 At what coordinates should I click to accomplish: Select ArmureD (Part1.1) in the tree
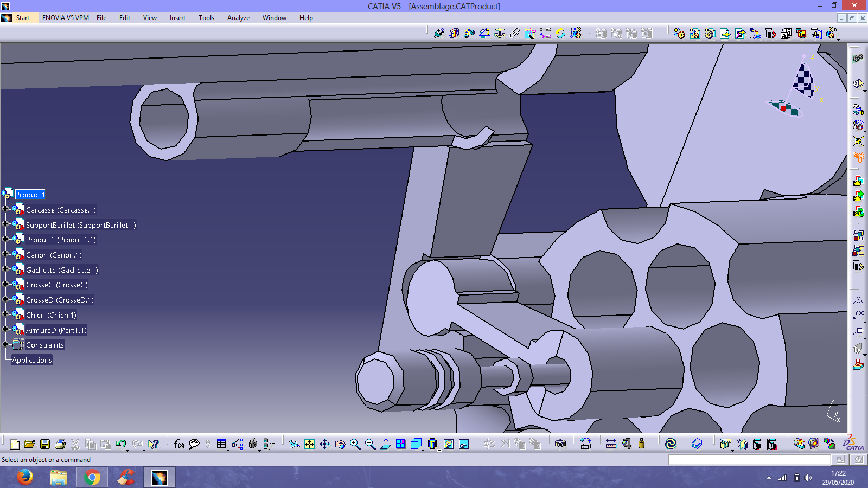(x=56, y=330)
